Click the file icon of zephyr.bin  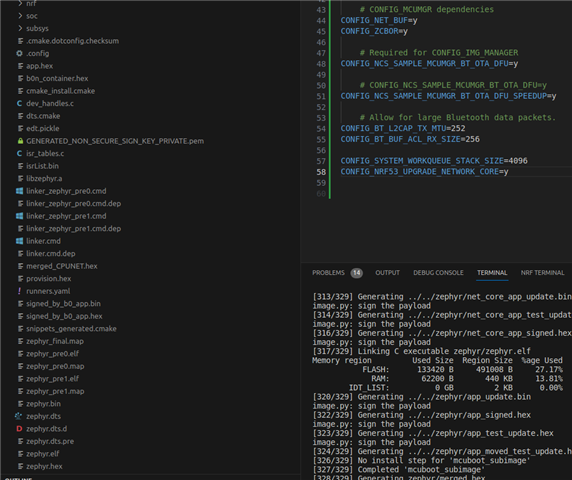20,403
